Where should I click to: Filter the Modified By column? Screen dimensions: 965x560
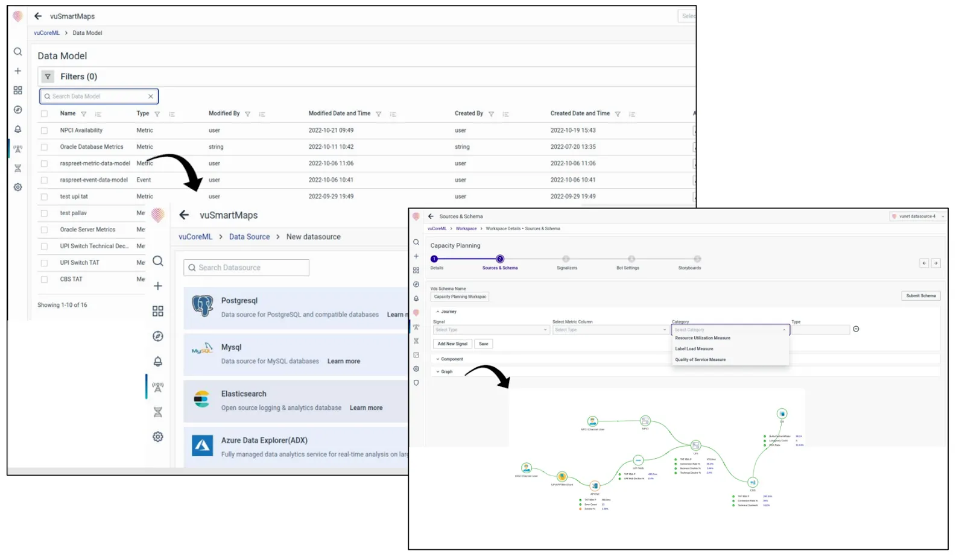pos(248,114)
